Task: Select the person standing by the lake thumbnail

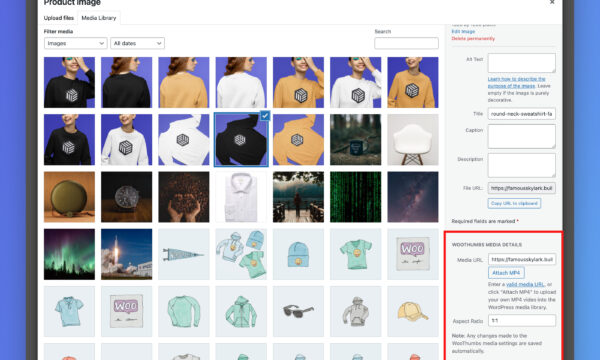Action: click(298, 197)
